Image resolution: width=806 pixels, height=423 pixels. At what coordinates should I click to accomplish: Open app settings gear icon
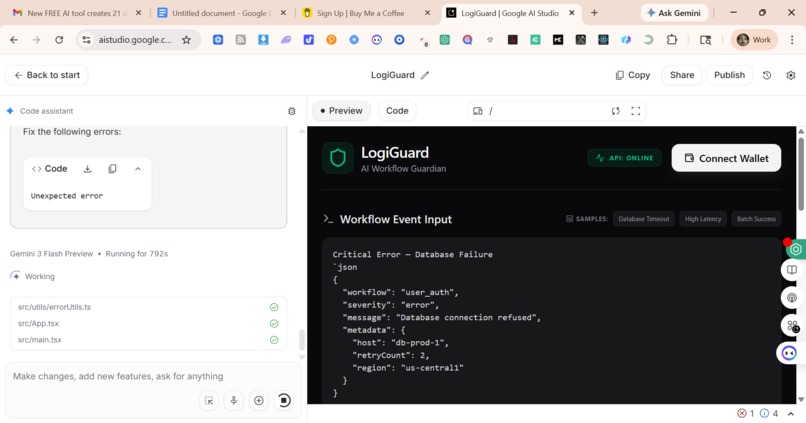(791, 75)
